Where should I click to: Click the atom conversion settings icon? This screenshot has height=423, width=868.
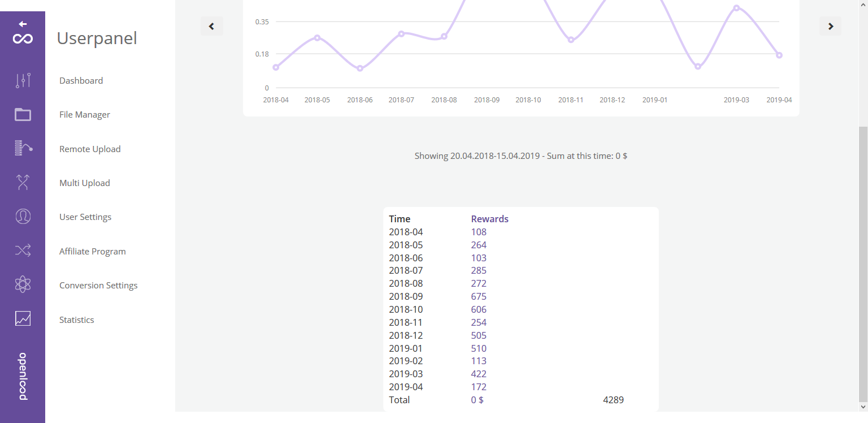23,284
